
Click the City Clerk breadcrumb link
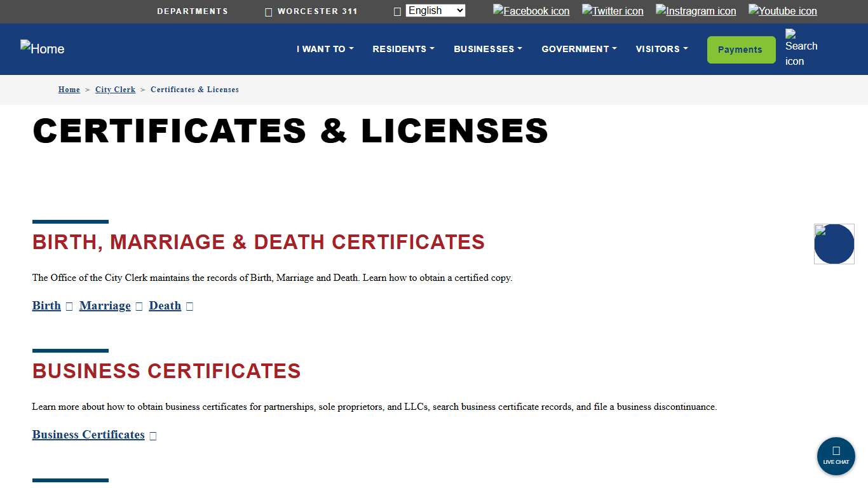coord(115,90)
